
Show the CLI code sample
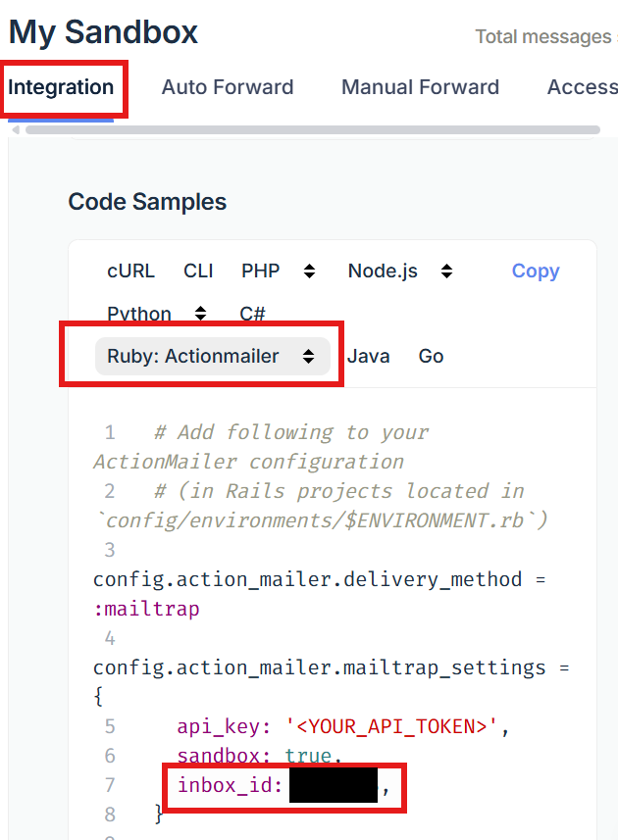(198, 272)
